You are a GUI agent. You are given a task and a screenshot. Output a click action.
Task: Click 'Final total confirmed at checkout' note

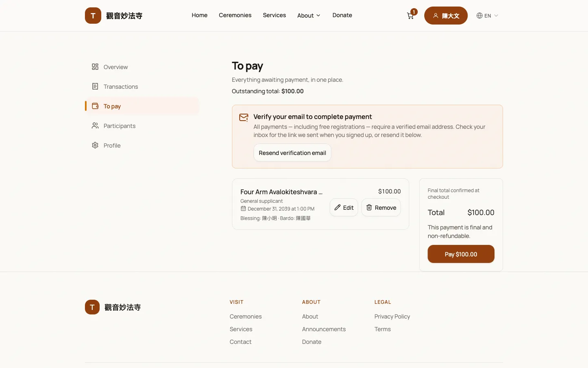(453, 193)
